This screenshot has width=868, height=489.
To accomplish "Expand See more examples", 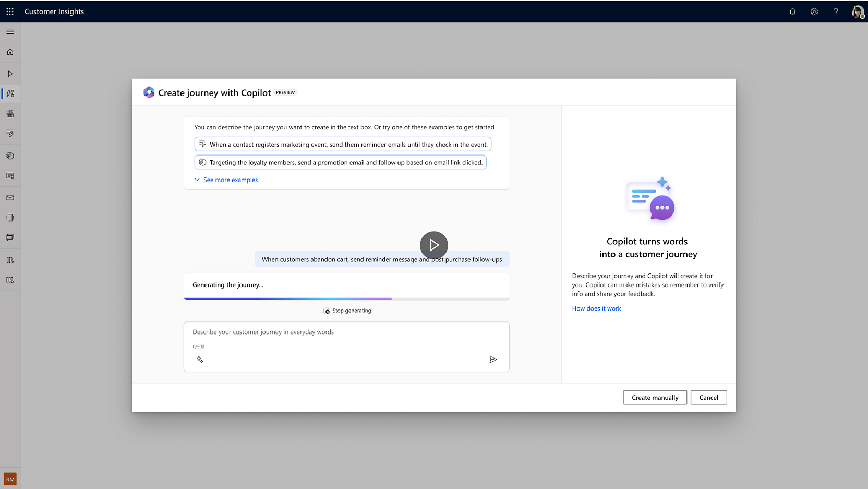I will pyautogui.click(x=226, y=180).
